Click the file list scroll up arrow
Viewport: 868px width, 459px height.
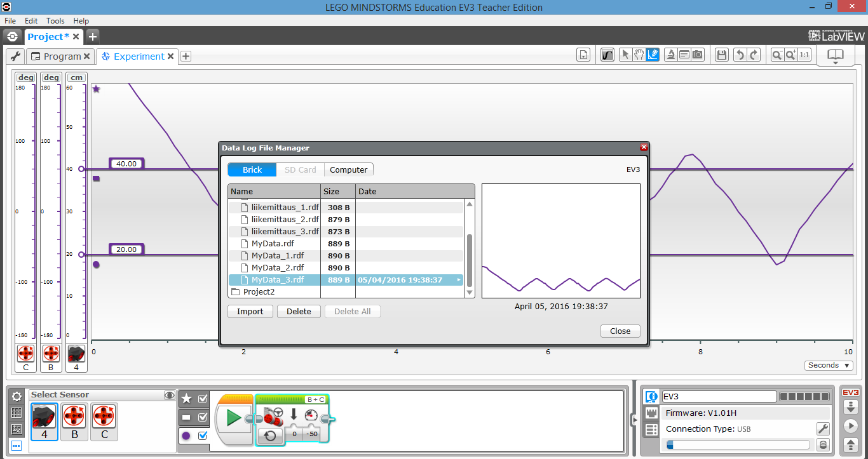470,204
